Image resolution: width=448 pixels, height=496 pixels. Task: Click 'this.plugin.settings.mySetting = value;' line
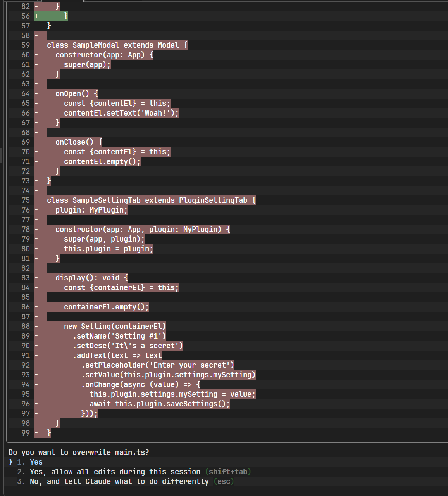tap(172, 394)
